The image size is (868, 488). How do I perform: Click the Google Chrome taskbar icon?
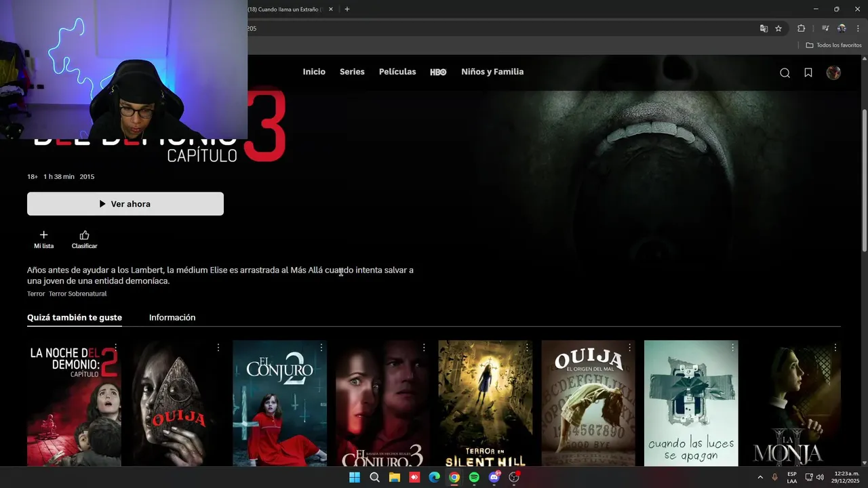pyautogui.click(x=454, y=477)
